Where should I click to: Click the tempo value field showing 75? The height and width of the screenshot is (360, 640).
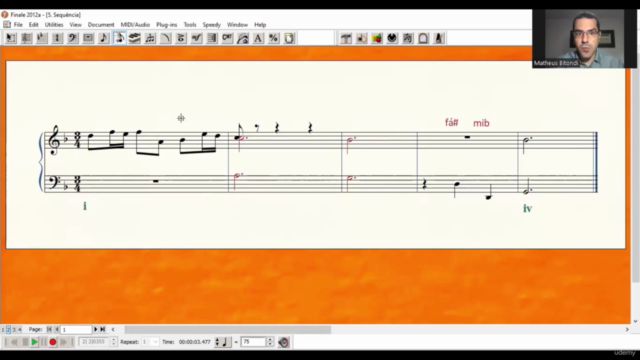[253, 342]
